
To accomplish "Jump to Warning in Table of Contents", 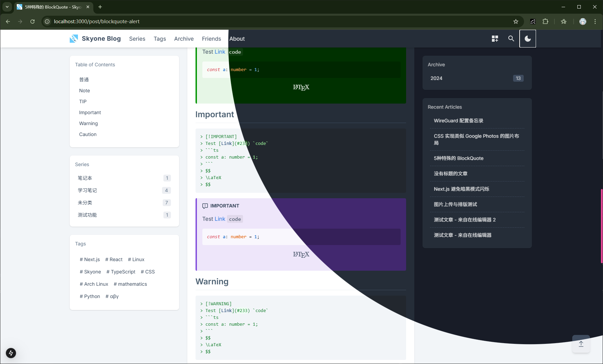I will 88,123.
